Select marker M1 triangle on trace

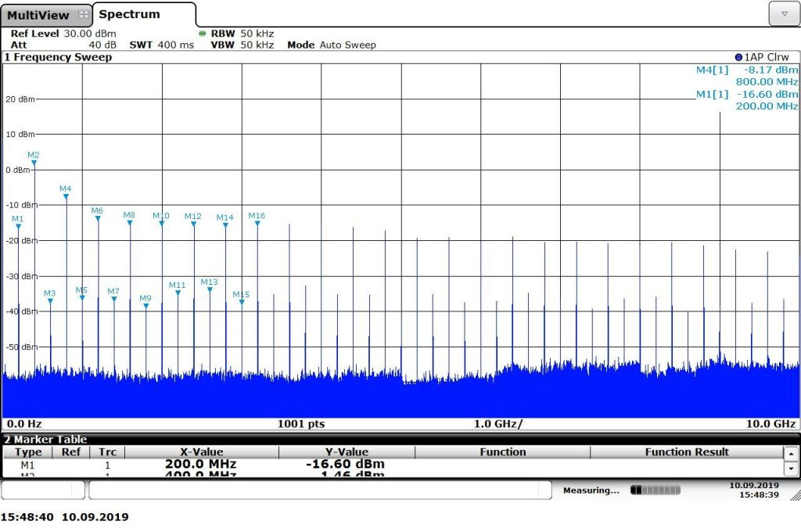pos(19,226)
